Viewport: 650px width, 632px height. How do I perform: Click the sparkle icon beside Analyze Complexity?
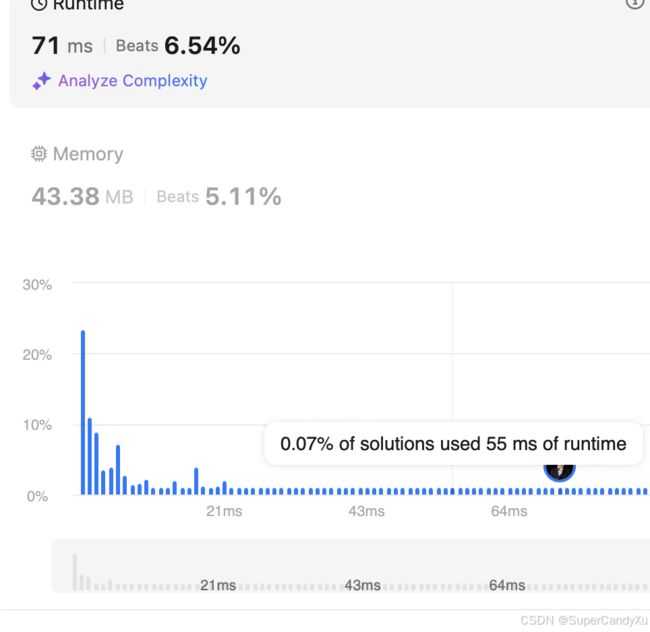click(41, 81)
